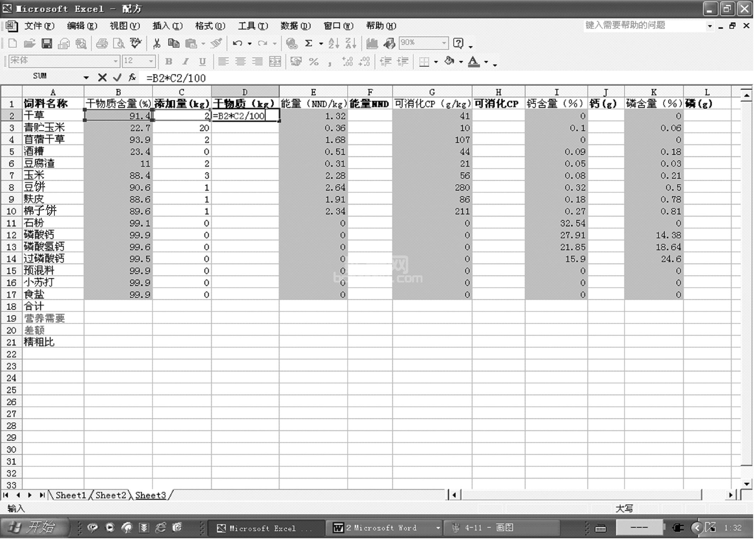Viewport: 756px width, 539px height.
Task: Click the AutoSum sigma icon
Action: 309,44
